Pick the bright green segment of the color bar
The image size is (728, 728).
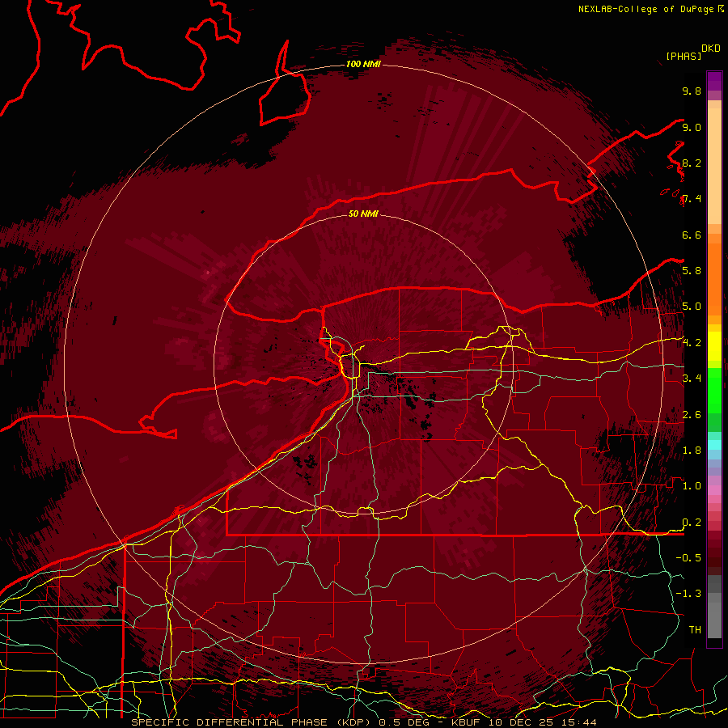[714, 389]
